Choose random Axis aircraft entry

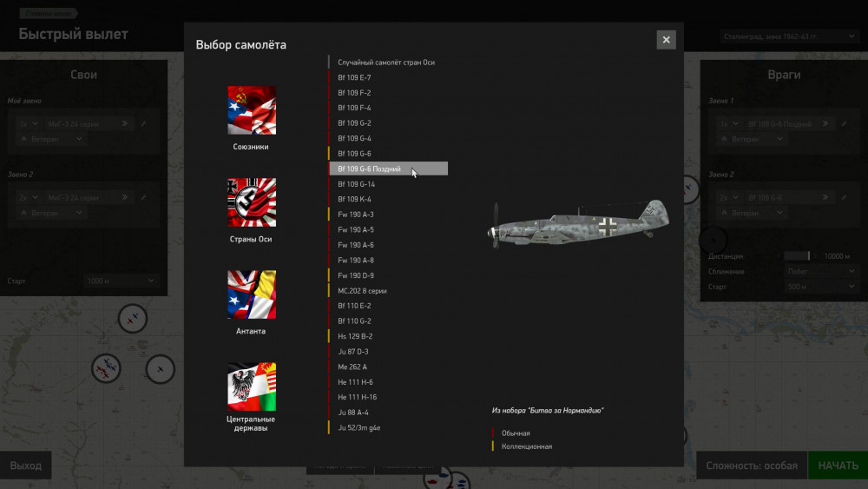pyautogui.click(x=388, y=63)
